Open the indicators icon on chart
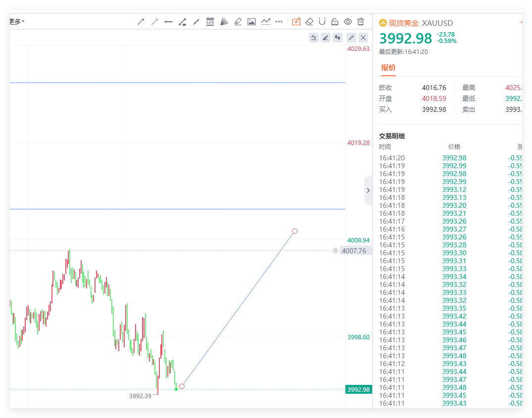The width and height of the screenshot is (532, 418). (x=314, y=38)
